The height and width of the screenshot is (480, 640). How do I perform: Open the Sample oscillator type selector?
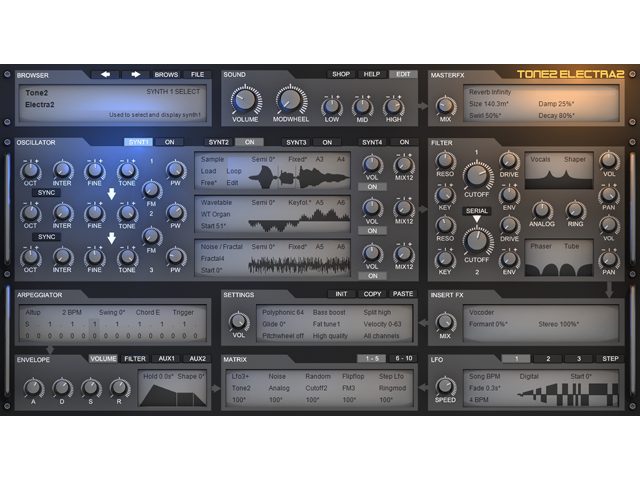[x=212, y=159]
